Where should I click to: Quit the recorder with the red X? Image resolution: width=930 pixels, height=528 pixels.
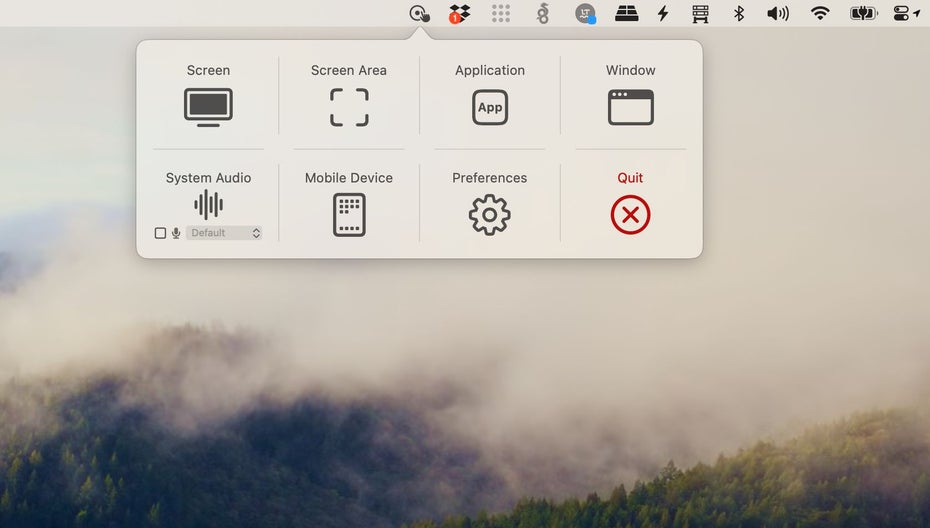point(630,214)
